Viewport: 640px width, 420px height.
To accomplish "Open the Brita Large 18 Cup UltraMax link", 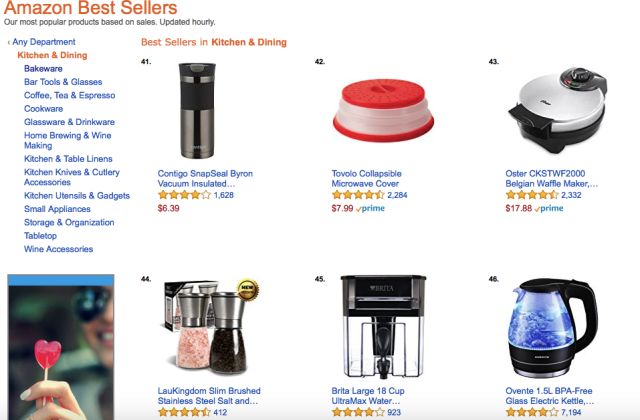I will pyautogui.click(x=368, y=396).
